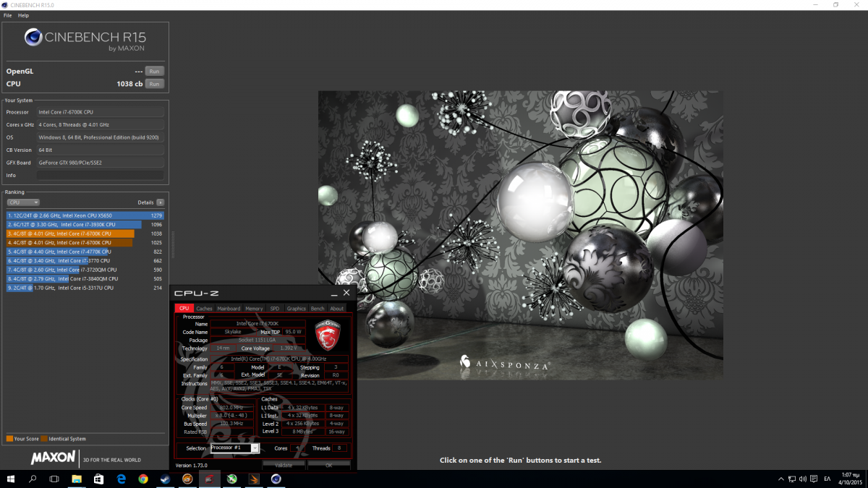This screenshot has width=868, height=488.
Task: Select ranking row scoring 1038
Action: (85, 234)
